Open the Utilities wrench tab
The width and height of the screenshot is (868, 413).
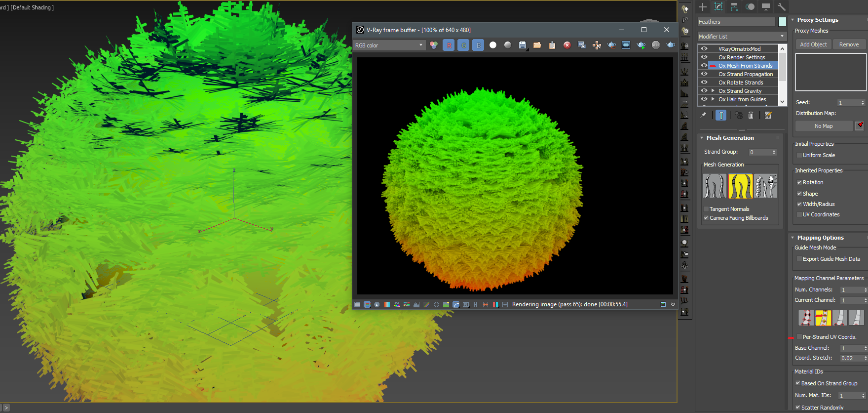(x=781, y=7)
